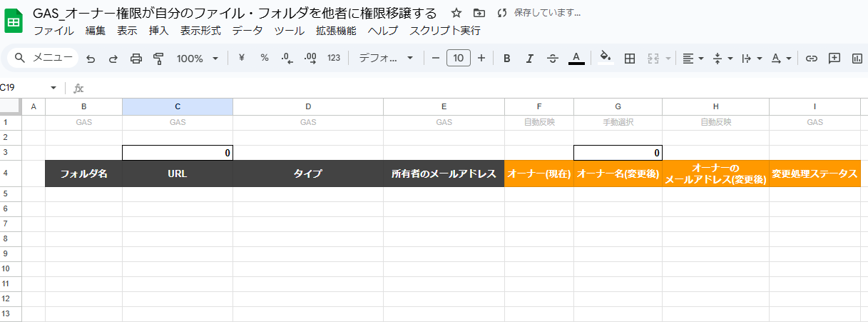Activate the paint format roller

[158, 59]
